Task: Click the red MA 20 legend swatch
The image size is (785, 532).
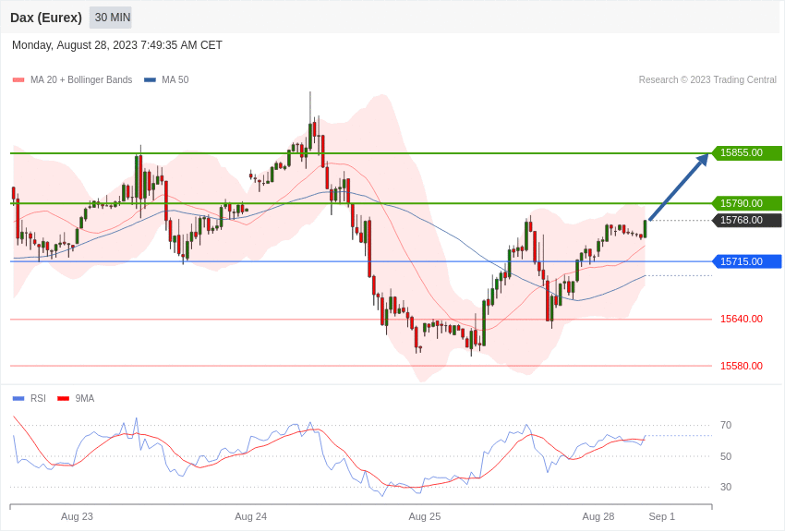Action: pyautogui.click(x=18, y=80)
